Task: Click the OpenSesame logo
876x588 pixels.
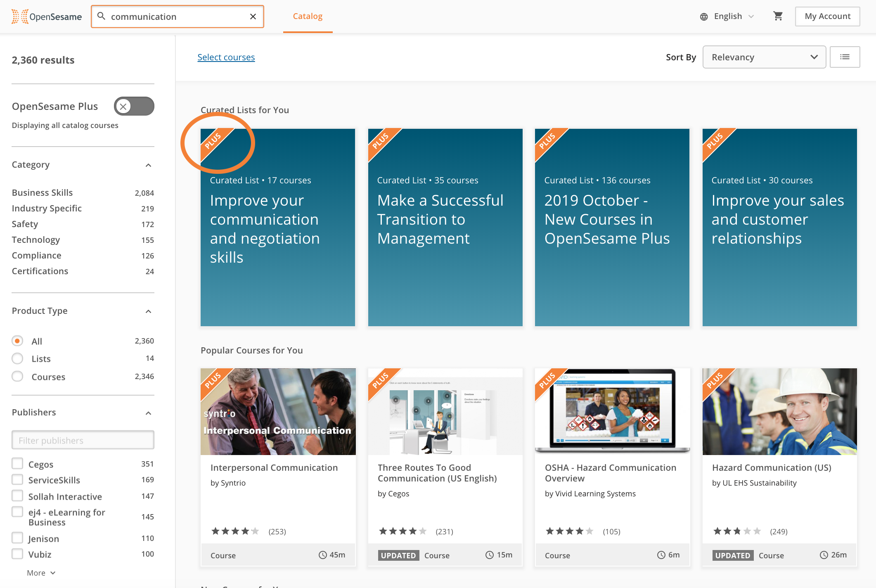Action: [47, 17]
